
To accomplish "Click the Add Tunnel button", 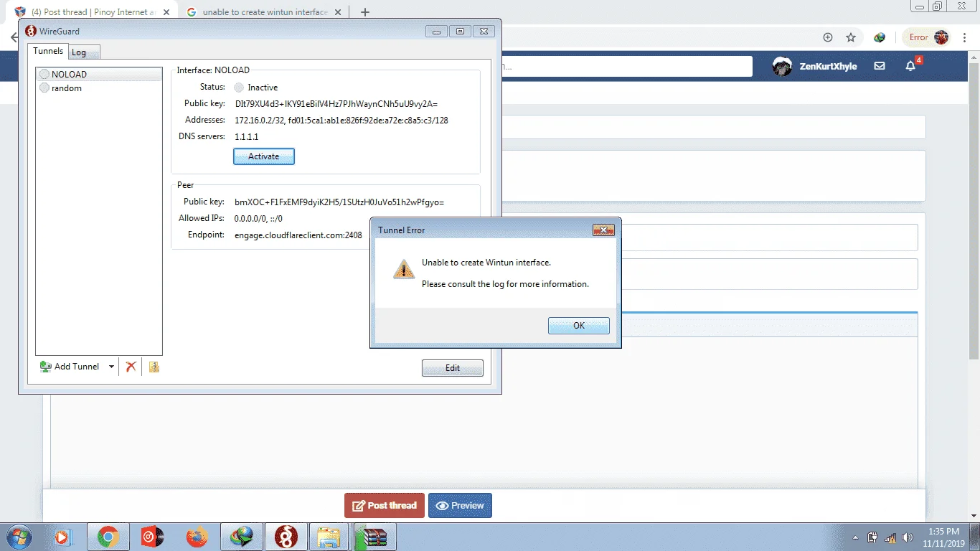I will pos(70,367).
